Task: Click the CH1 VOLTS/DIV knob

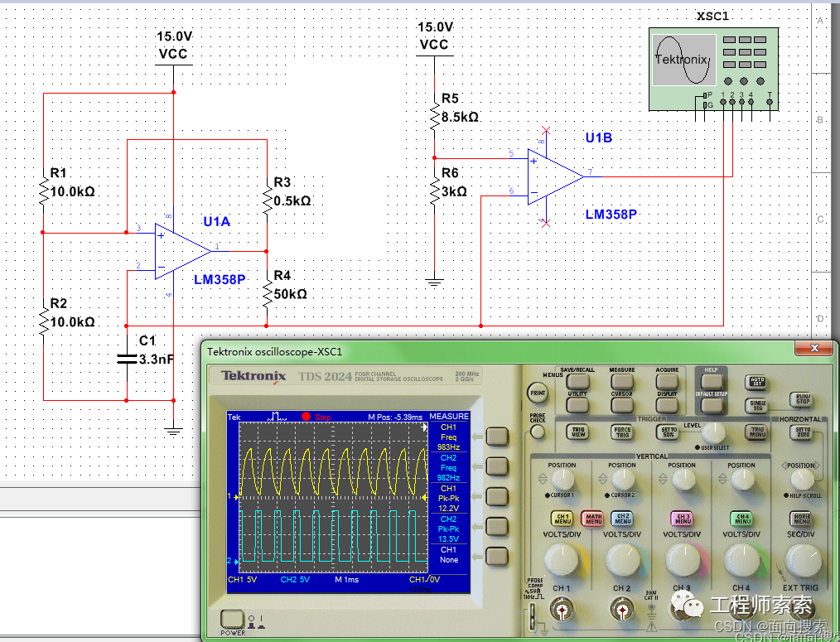Action: tap(562, 560)
